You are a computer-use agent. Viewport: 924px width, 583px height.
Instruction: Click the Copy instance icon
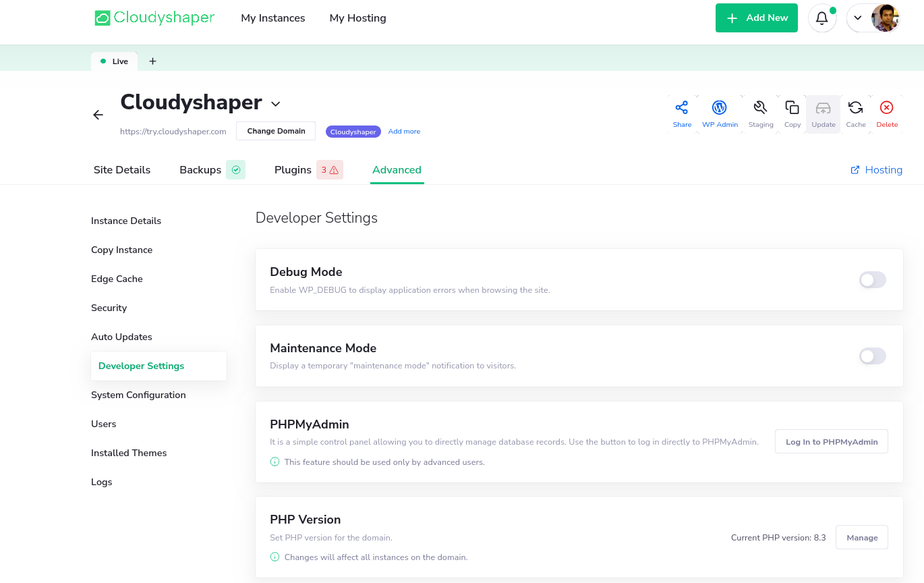point(792,113)
